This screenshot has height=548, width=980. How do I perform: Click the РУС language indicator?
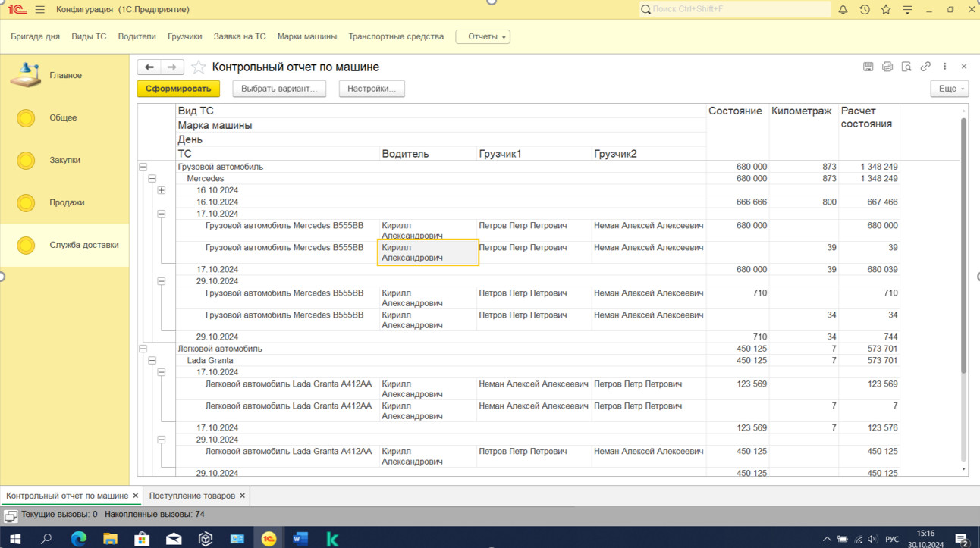coord(892,540)
